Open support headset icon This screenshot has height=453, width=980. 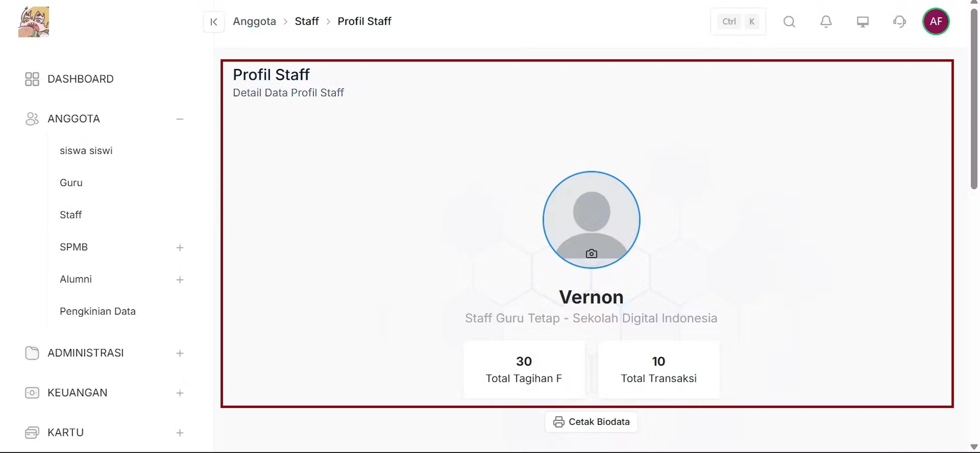point(899,22)
